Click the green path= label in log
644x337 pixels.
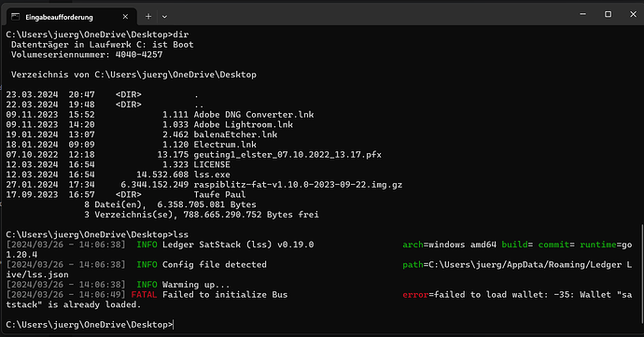[x=413, y=265]
